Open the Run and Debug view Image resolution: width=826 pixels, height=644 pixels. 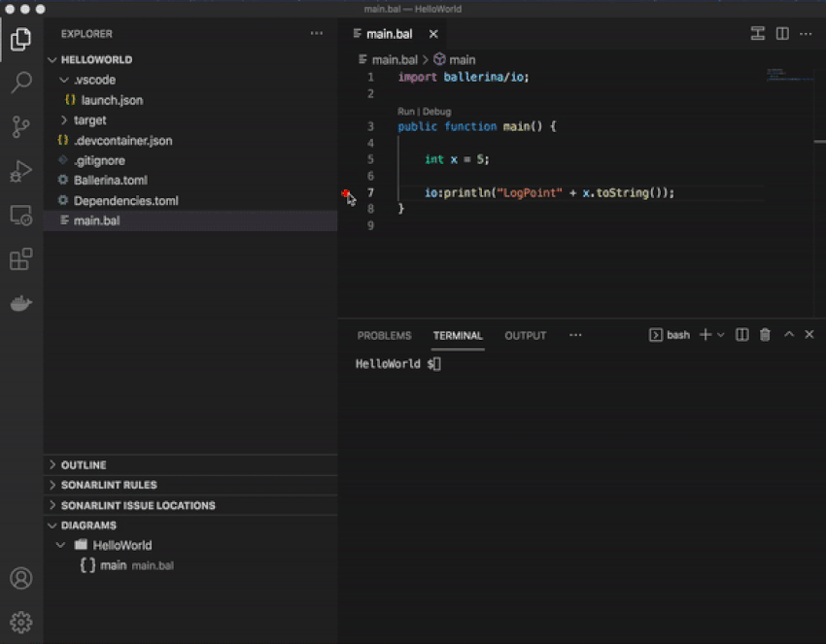point(21,171)
